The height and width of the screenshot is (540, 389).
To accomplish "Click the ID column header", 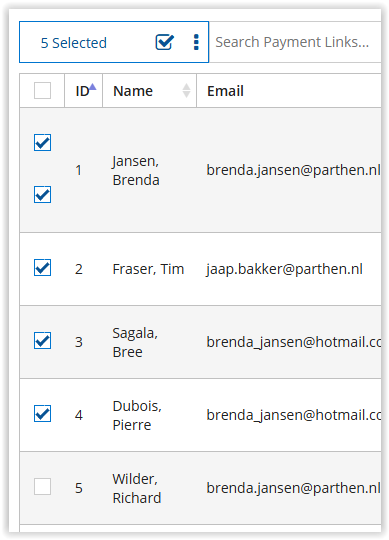I will pos(82,92).
